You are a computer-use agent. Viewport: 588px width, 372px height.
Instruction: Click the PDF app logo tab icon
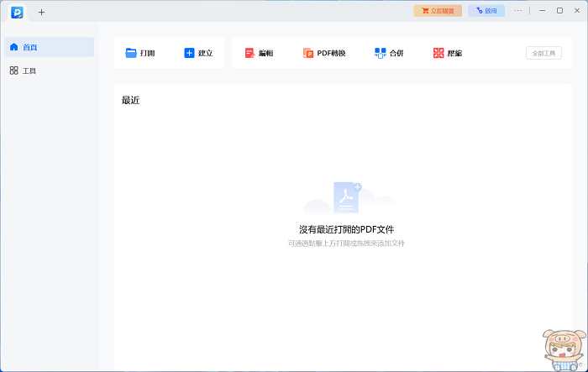[x=18, y=13]
